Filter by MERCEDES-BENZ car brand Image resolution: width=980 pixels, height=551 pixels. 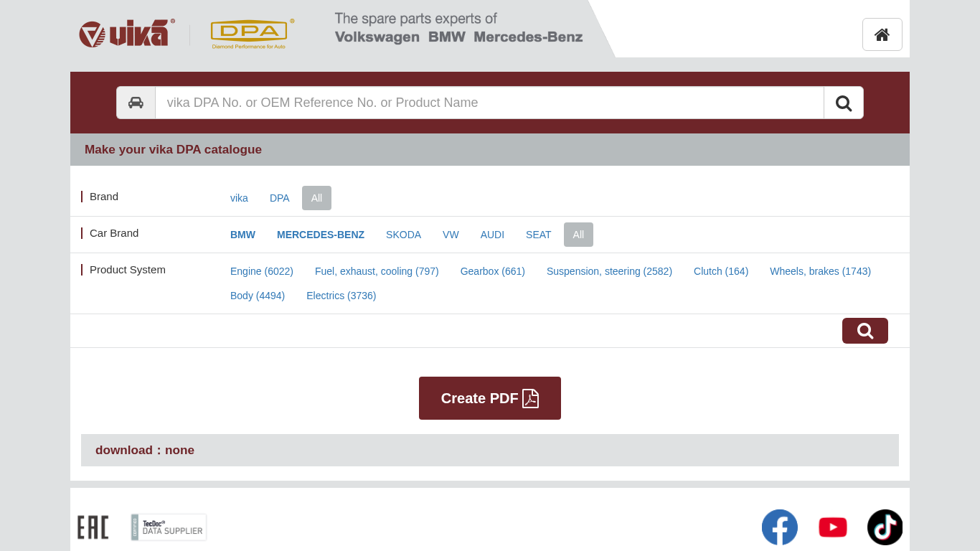click(321, 235)
